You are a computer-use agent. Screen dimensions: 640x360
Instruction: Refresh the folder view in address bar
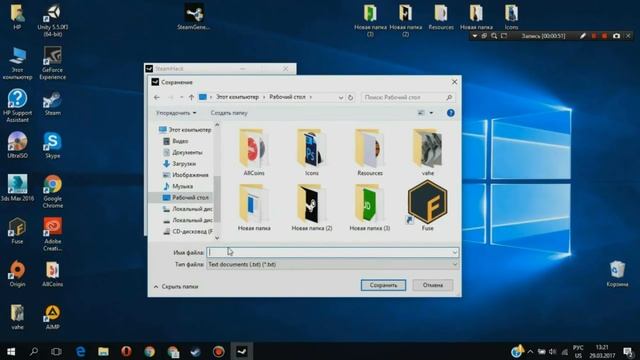click(x=350, y=98)
